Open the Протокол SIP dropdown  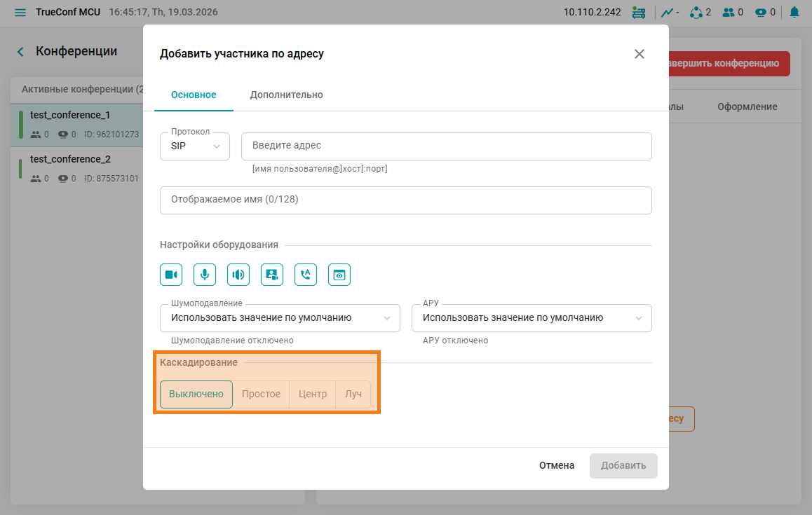[x=195, y=146]
